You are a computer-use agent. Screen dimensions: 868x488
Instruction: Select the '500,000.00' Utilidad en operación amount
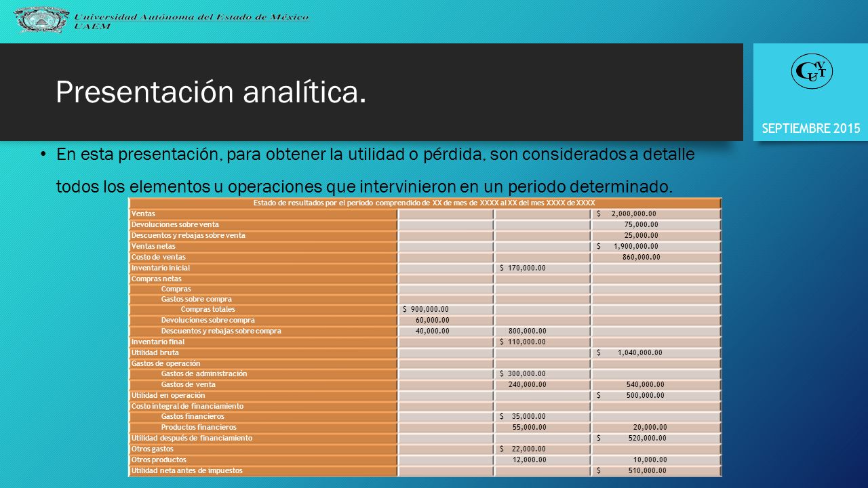tap(645, 395)
